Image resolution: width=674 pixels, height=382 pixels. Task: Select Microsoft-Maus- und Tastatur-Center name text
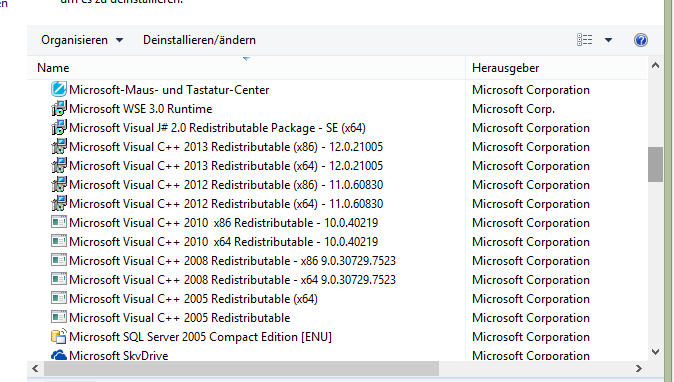coord(169,90)
